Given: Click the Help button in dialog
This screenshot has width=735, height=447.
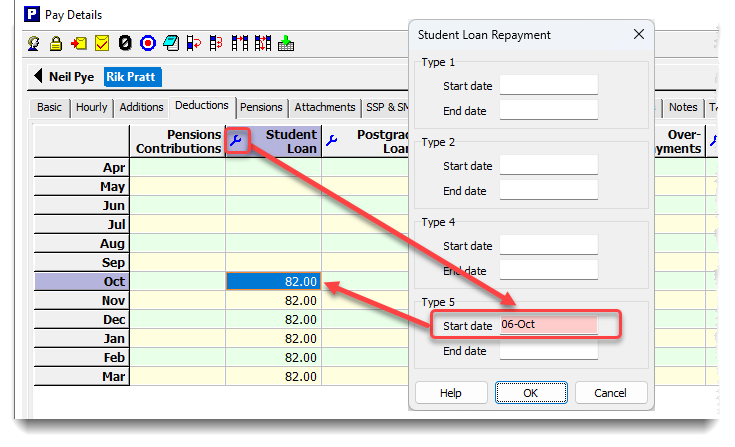Looking at the screenshot, I should (451, 393).
